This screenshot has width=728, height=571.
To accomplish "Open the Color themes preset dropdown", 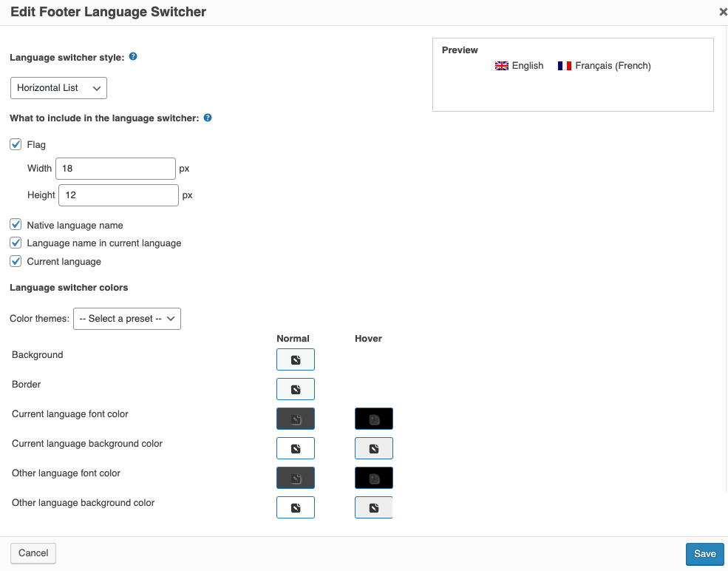I will (126, 318).
